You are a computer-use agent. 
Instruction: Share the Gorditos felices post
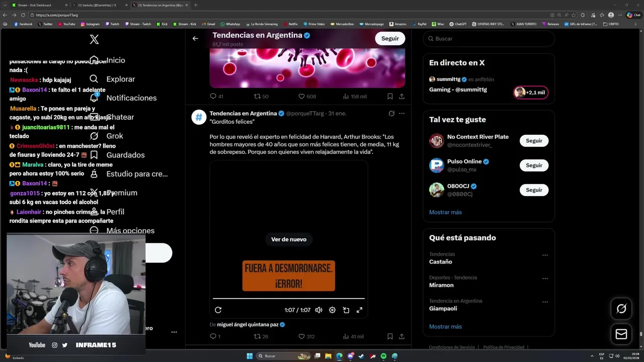[x=401, y=336]
